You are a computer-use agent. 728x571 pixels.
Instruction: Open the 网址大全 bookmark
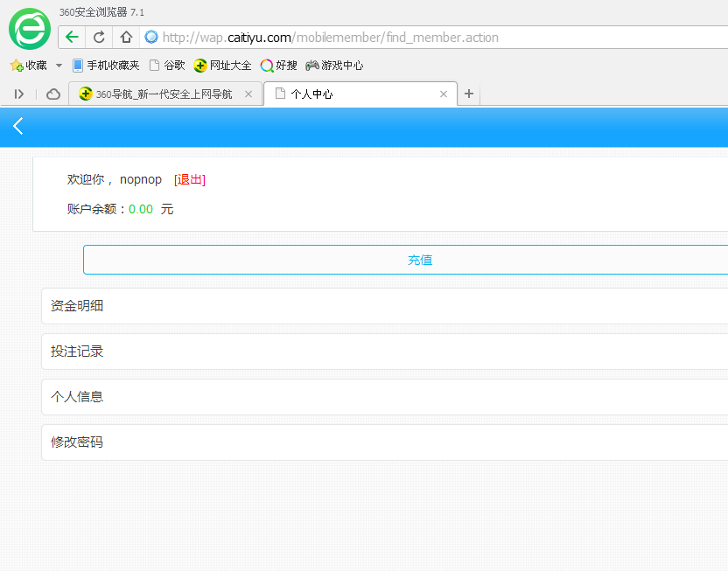pyautogui.click(x=223, y=66)
